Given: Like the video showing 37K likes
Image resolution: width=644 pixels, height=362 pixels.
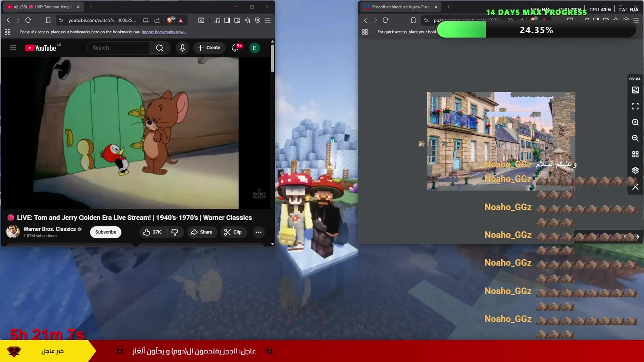Looking at the screenshot, I should click(x=152, y=232).
